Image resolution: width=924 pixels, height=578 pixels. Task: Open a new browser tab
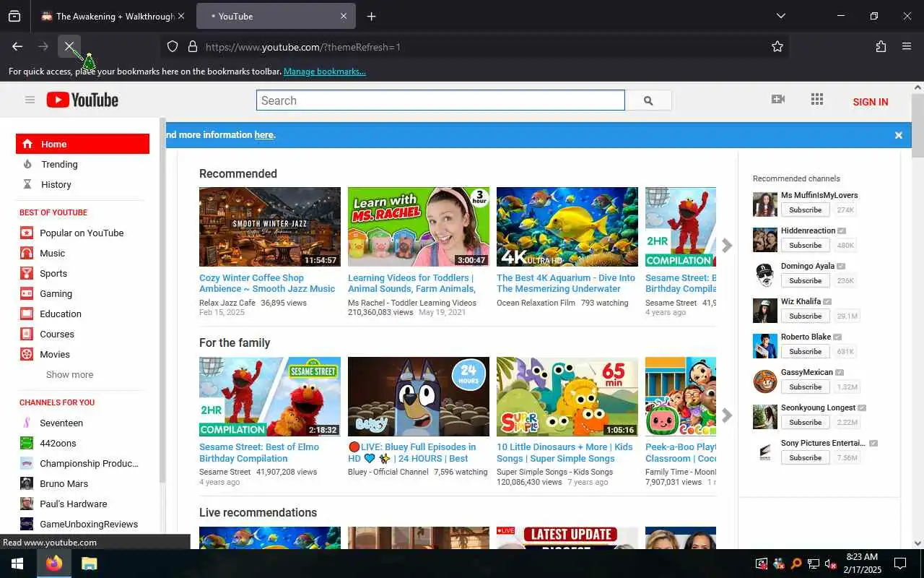[371, 16]
